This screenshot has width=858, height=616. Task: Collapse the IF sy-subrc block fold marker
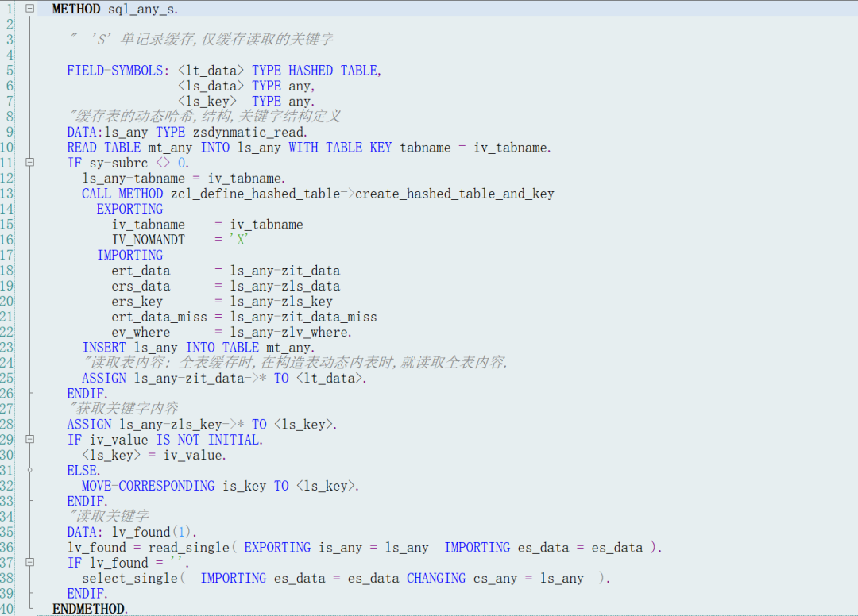(x=30, y=163)
